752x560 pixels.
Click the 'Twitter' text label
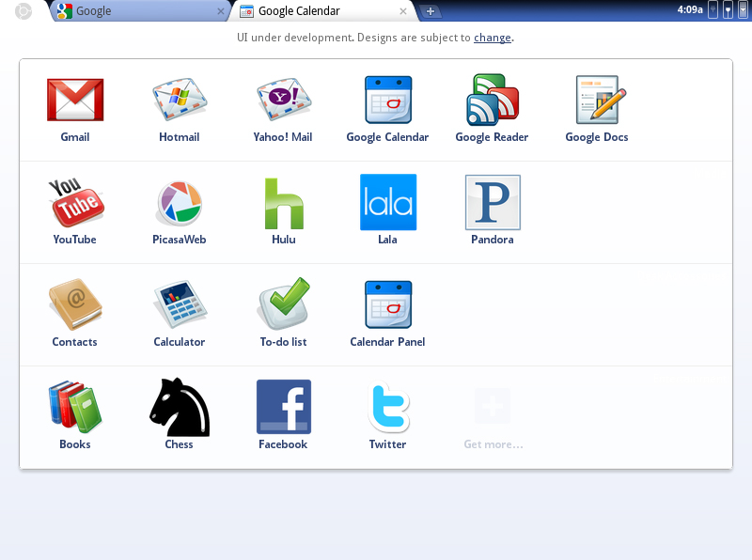click(387, 444)
